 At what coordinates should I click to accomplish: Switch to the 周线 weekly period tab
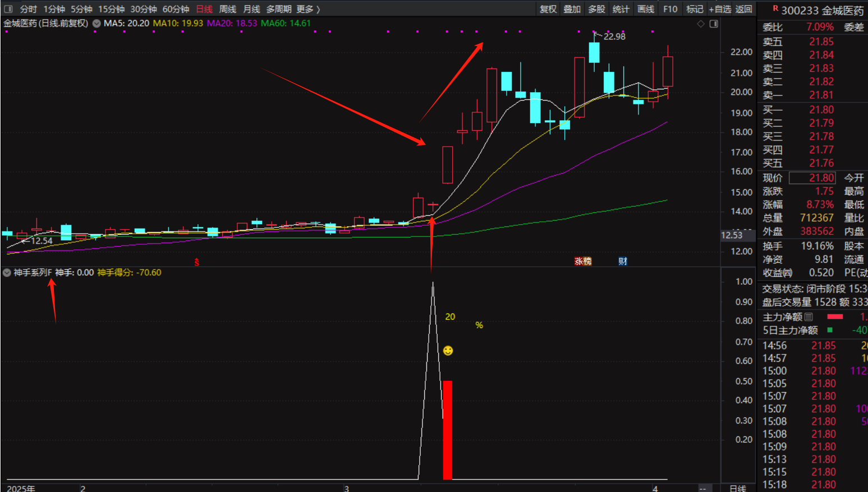coord(227,9)
